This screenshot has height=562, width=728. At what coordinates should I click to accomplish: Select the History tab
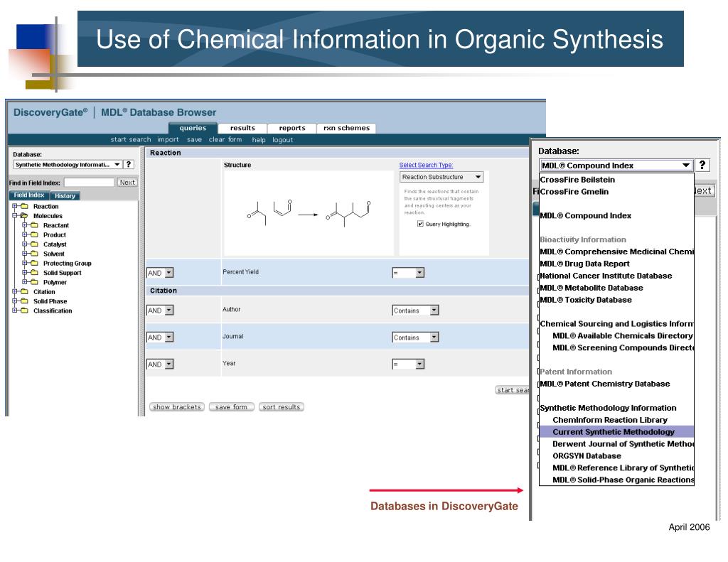[x=65, y=196]
